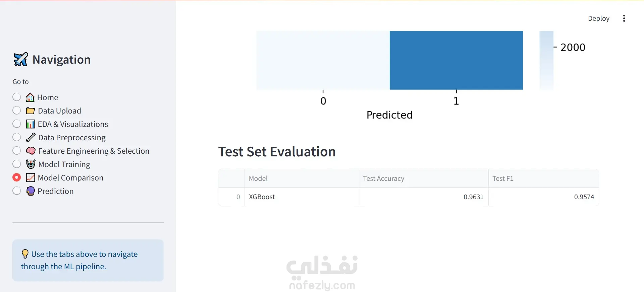This screenshot has width=644, height=292.
Task: Select the Home radio button
Action: click(x=16, y=97)
